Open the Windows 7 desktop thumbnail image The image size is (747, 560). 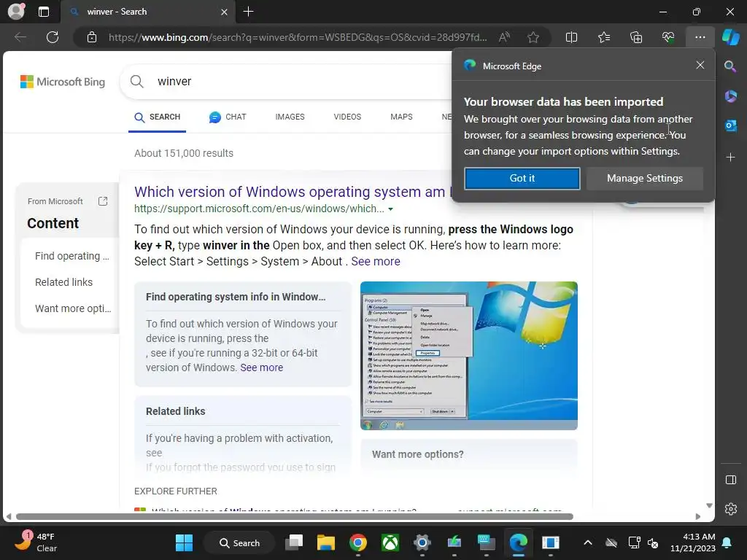469,356
